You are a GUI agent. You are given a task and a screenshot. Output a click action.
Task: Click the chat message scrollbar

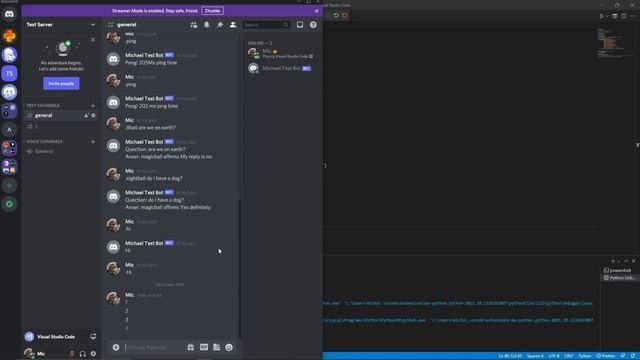(x=240, y=269)
